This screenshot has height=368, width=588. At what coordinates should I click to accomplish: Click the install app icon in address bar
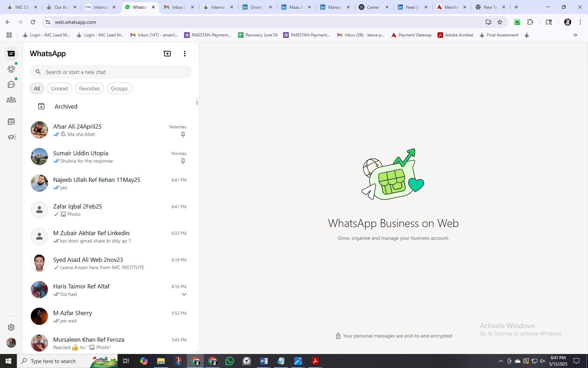[488, 22]
